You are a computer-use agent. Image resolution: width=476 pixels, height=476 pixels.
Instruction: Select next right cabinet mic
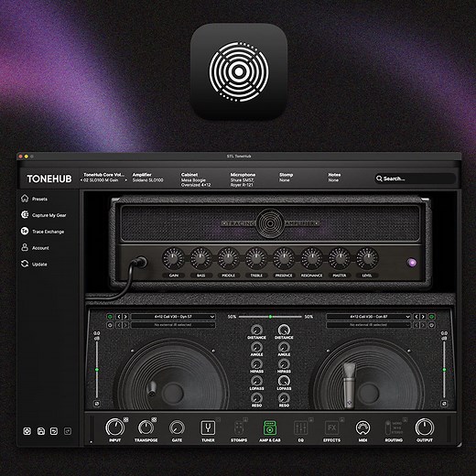(423, 317)
